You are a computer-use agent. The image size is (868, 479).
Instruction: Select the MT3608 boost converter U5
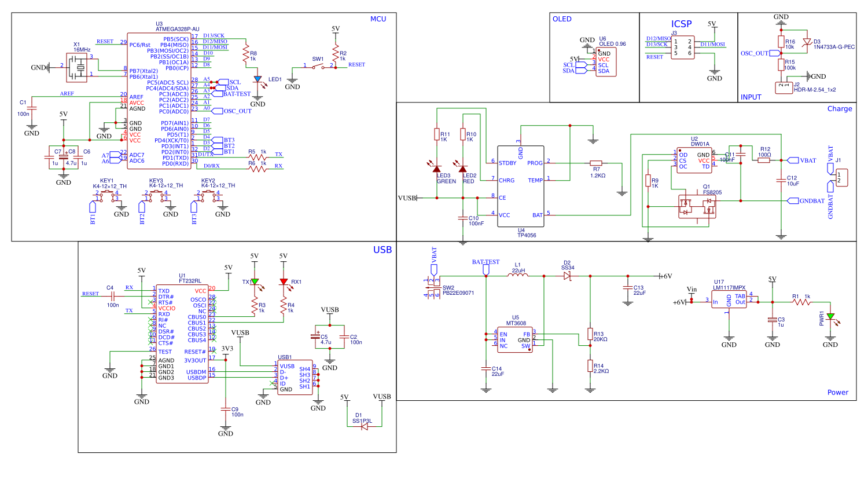click(515, 340)
